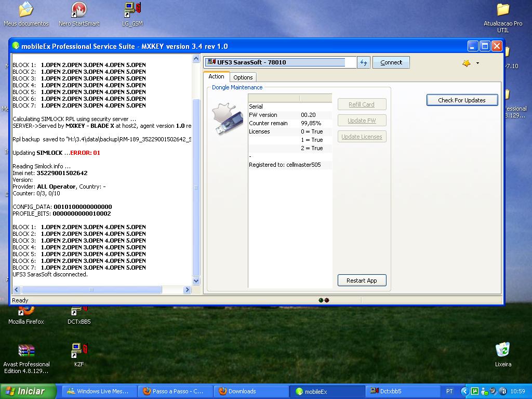Select the Action tab

pyautogui.click(x=216, y=77)
